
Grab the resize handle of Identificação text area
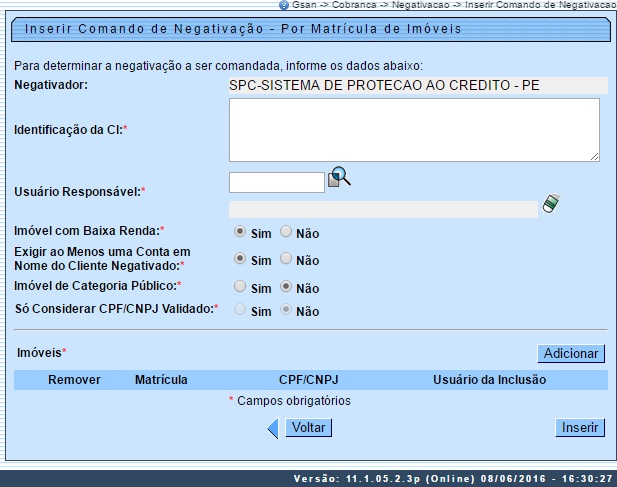pos(594,156)
